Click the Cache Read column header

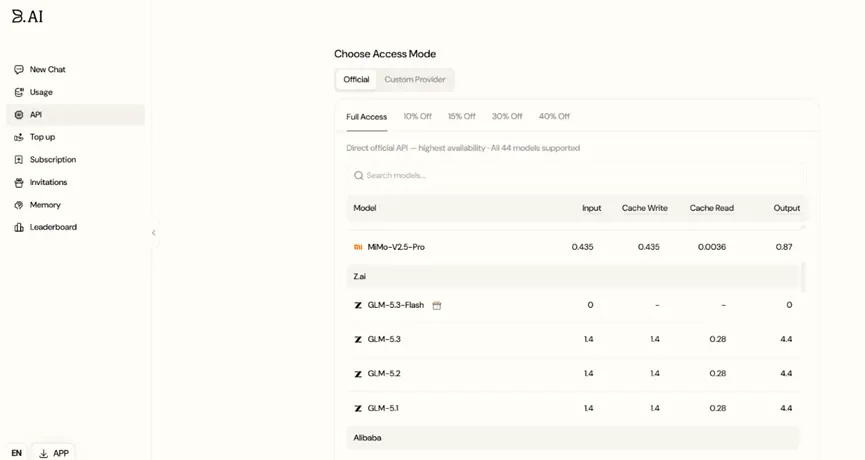coord(712,208)
